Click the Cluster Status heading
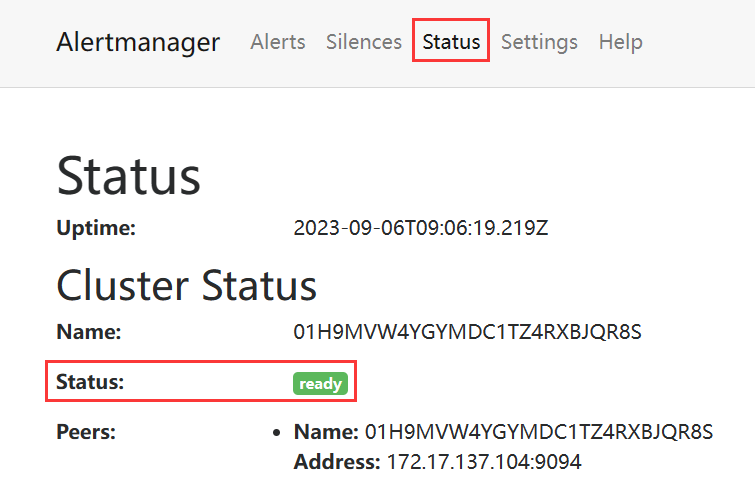 [186, 286]
